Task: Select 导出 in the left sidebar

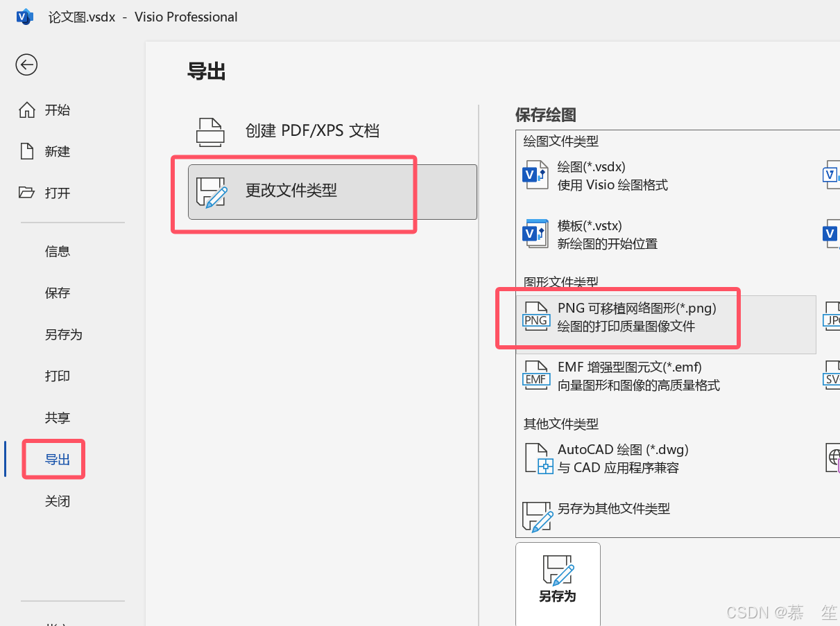Action: point(58,459)
